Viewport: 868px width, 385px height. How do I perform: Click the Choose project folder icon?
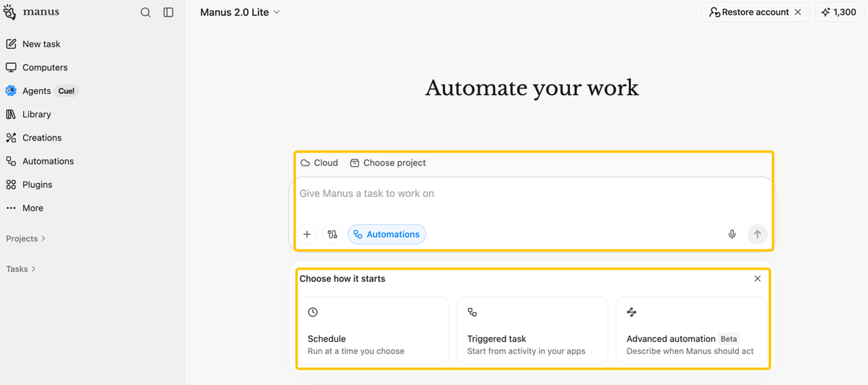pyautogui.click(x=354, y=163)
